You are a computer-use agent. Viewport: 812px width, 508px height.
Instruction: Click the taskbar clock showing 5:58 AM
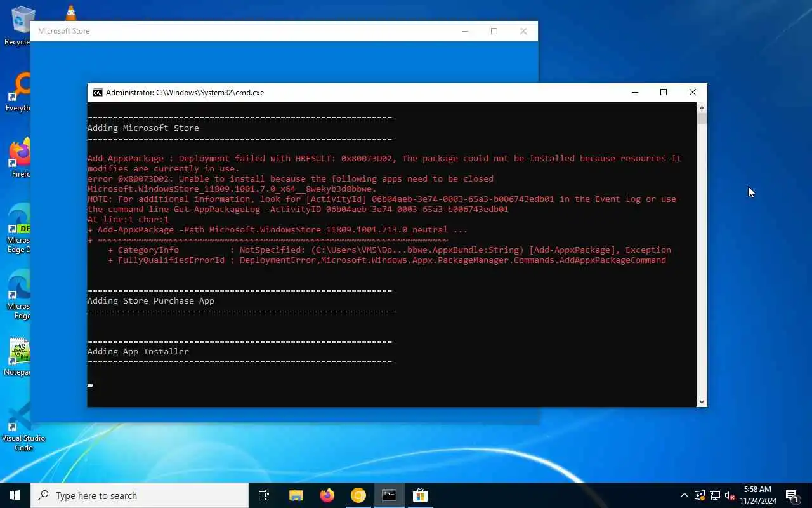[757, 490]
